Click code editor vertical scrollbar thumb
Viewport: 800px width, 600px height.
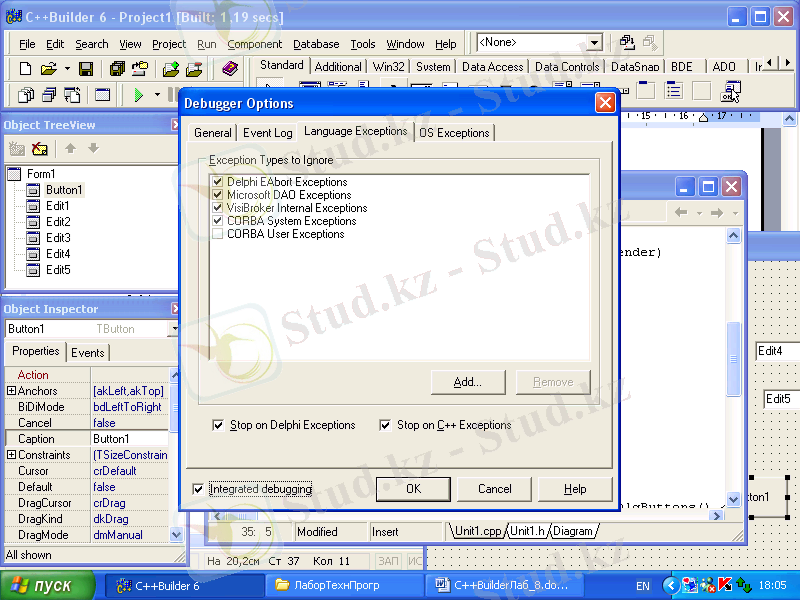[x=733, y=359]
